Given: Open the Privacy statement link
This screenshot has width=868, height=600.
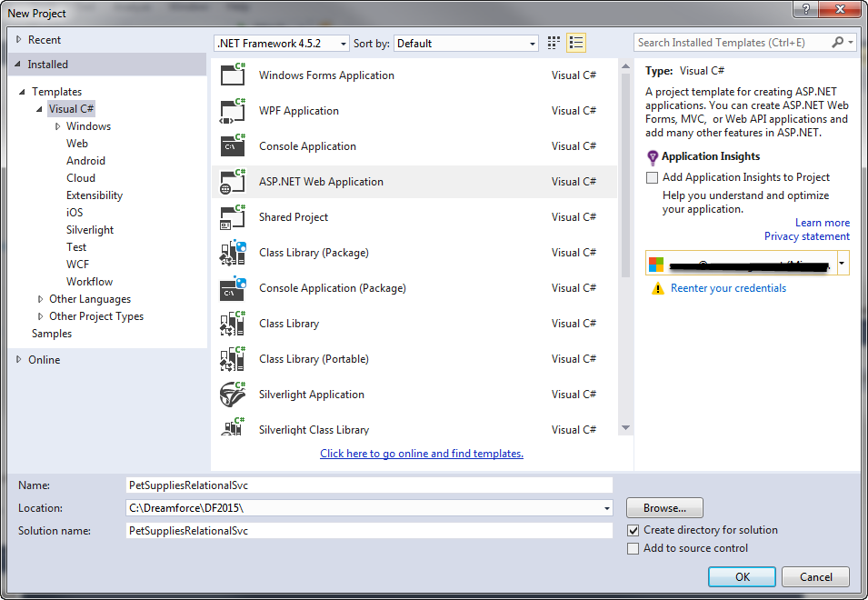Looking at the screenshot, I should tap(806, 236).
